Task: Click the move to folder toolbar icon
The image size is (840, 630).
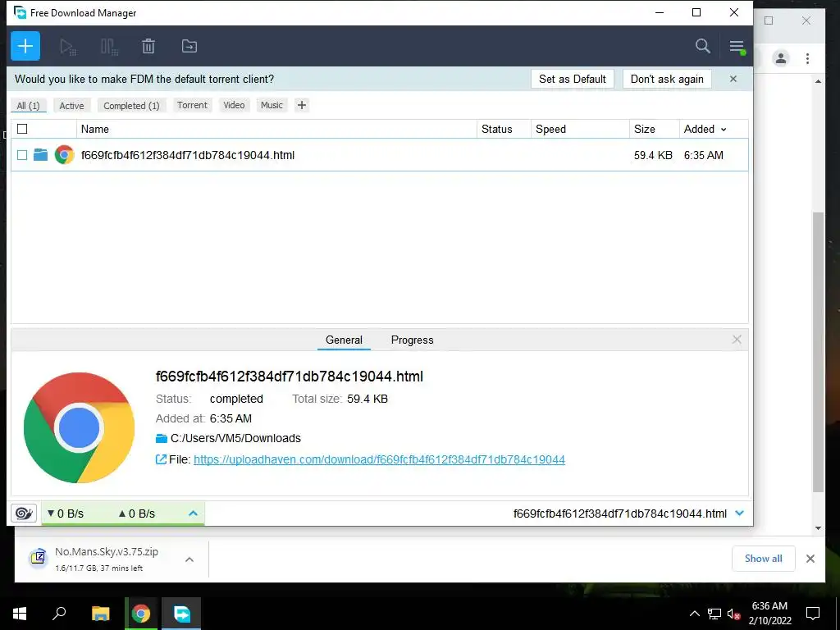Action: point(189,47)
